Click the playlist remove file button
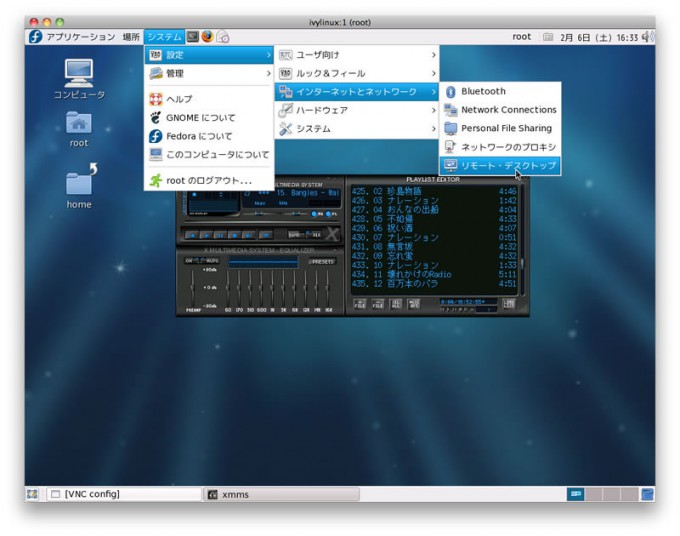 point(378,304)
